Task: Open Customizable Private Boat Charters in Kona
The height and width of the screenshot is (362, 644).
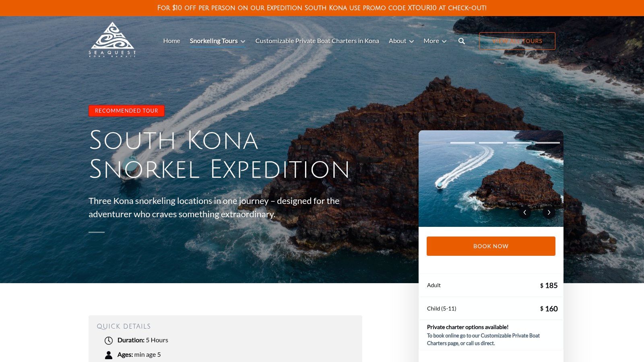Action: pos(317,41)
